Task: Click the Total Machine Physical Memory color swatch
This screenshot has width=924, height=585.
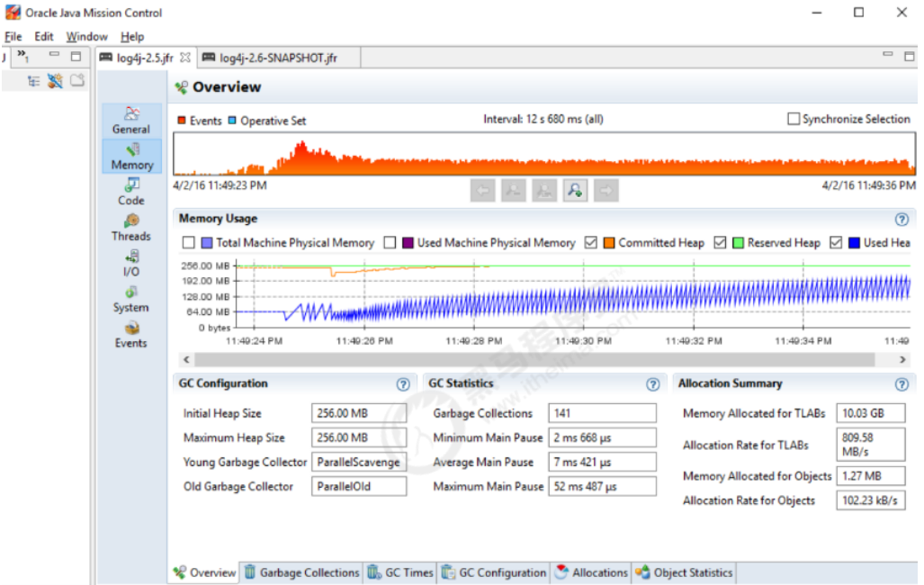Action: click(207, 242)
